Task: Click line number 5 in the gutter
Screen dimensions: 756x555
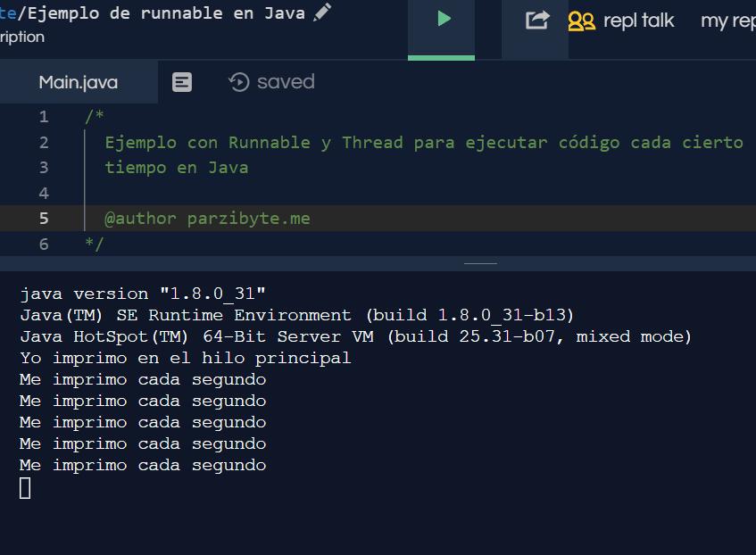Action: click(x=43, y=218)
